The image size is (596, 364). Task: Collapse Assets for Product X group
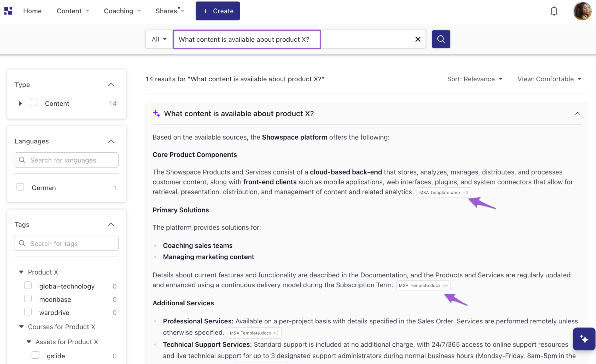[x=29, y=342]
